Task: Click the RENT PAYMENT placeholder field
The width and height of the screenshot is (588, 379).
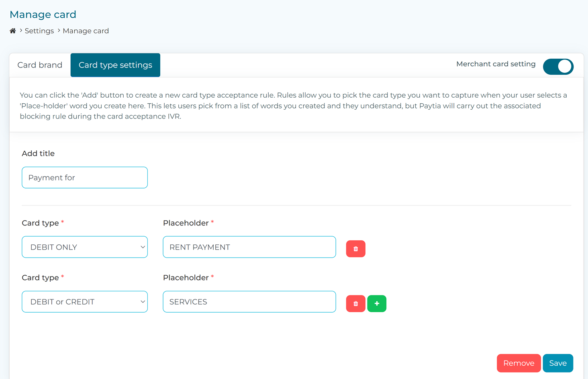Action: (x=249, y=247)
